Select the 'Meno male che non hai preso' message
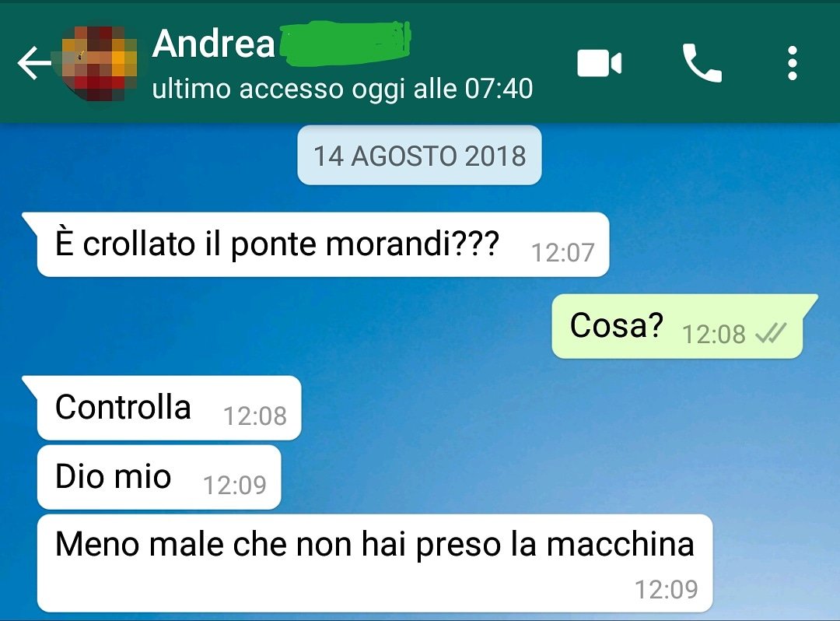This screenshot has width=840, height=621. [x=374, y=563]
